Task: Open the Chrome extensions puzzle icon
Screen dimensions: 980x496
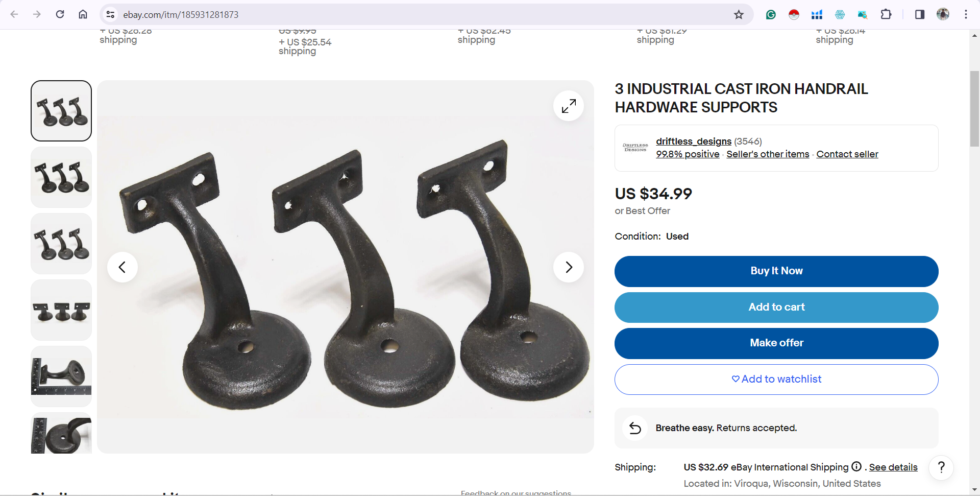Action: tap(886, 14)
